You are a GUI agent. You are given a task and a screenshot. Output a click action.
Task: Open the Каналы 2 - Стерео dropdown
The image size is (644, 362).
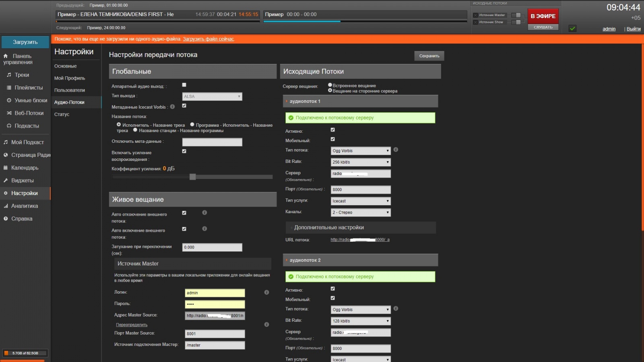(361, 212)
